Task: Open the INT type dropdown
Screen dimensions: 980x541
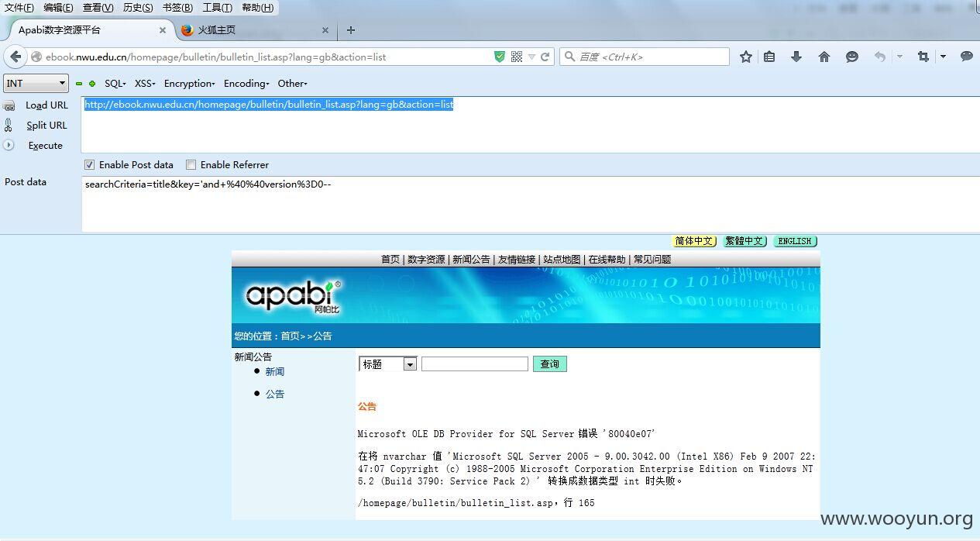Action: click(x=36, y=83)
